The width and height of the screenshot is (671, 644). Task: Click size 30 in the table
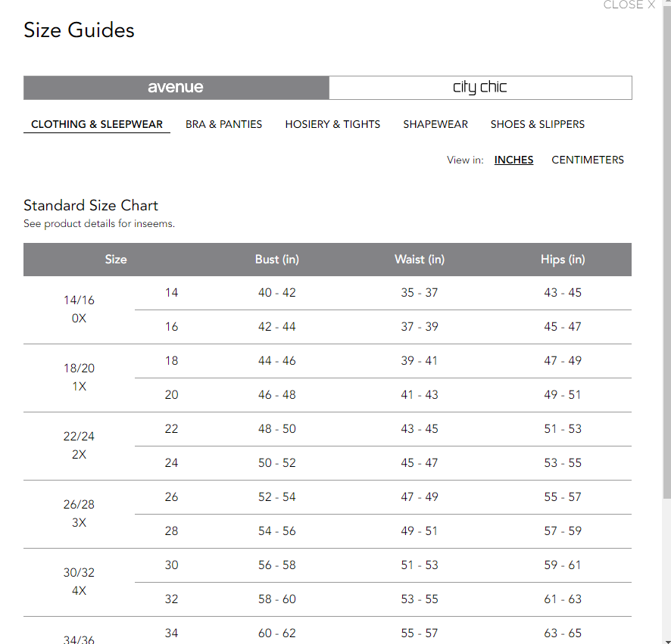coord(172,565)
